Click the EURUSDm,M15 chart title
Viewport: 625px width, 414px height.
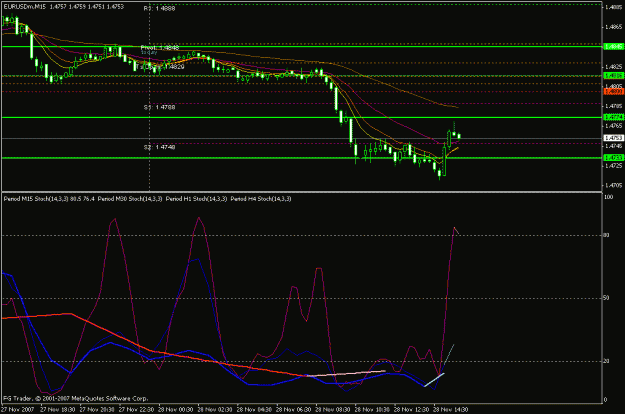[x=24, y=7]
